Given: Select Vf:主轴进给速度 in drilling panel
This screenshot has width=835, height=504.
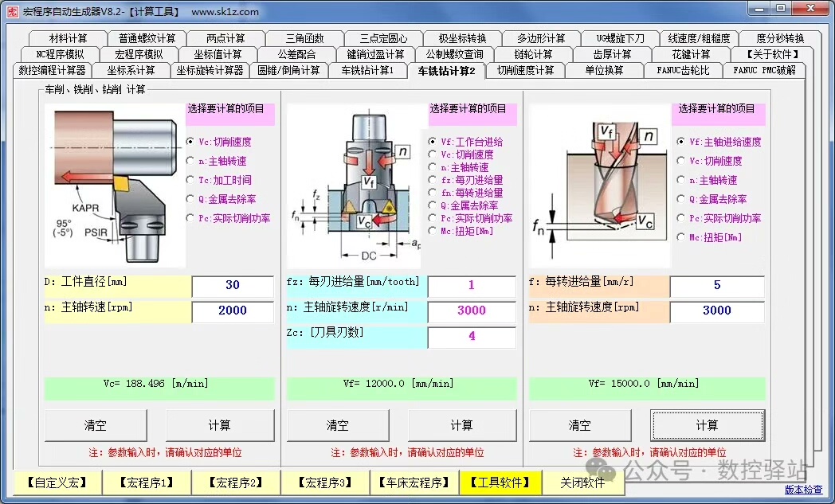Looking at the screenshot, I should click(x=719, y=142).
